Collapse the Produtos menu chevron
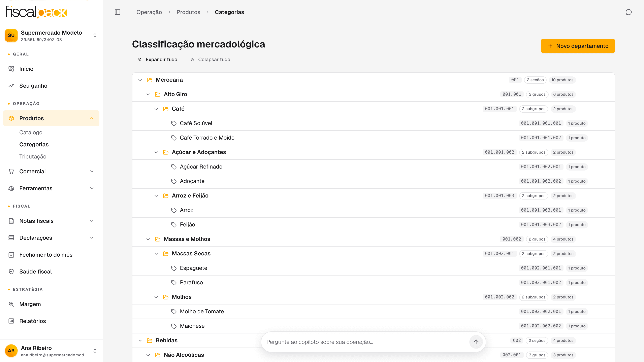Viewport: 644px width, 362px height. coord(92,118)
